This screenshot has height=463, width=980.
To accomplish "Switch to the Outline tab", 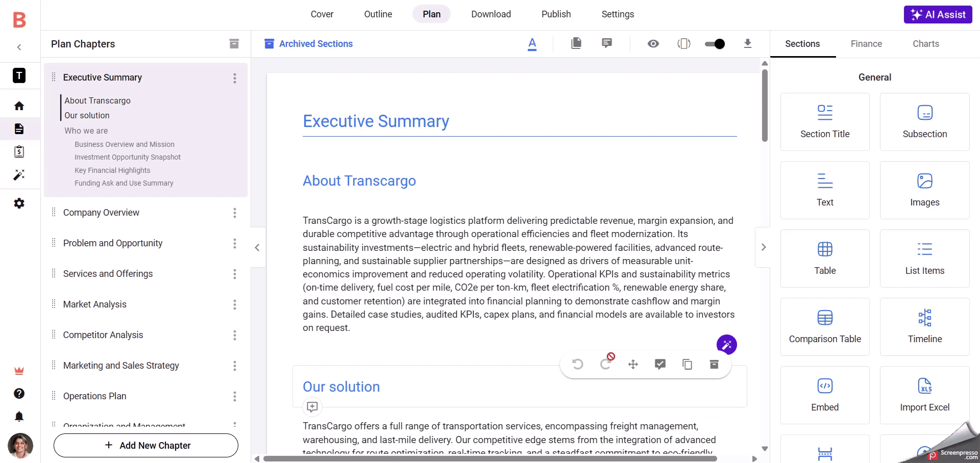I will pos(378,14).
